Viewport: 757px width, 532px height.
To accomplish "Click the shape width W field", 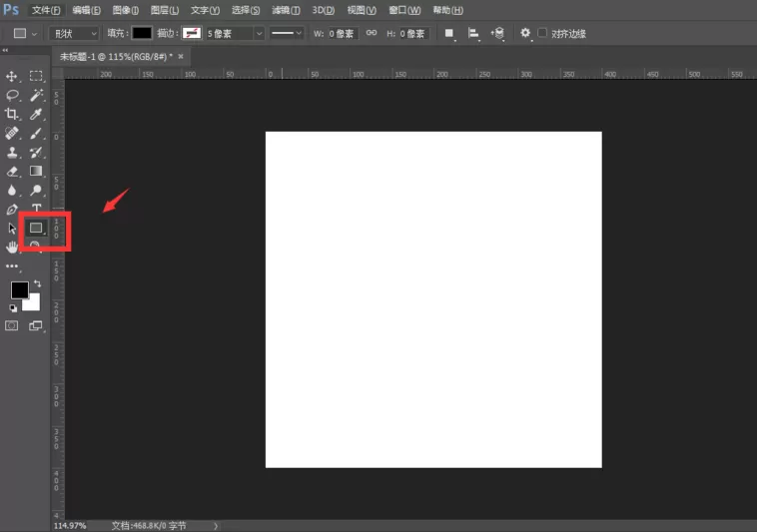I will (x=343, y=33).
